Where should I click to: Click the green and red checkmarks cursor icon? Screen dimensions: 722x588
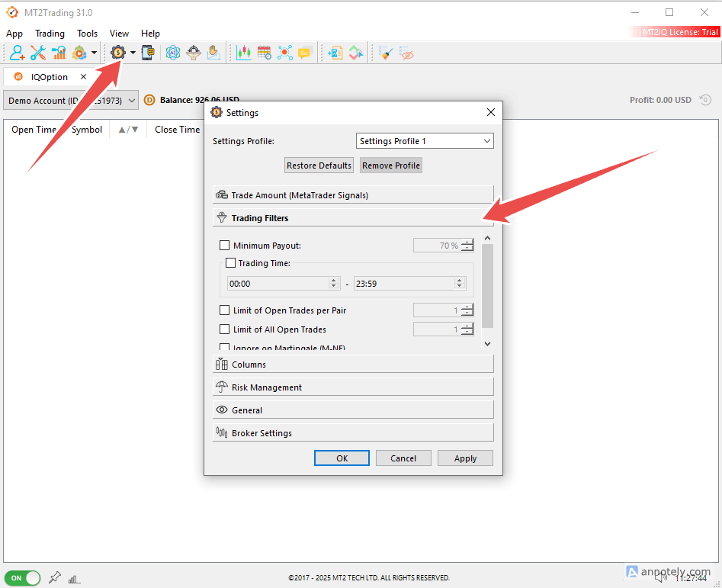tap(356, 53)
